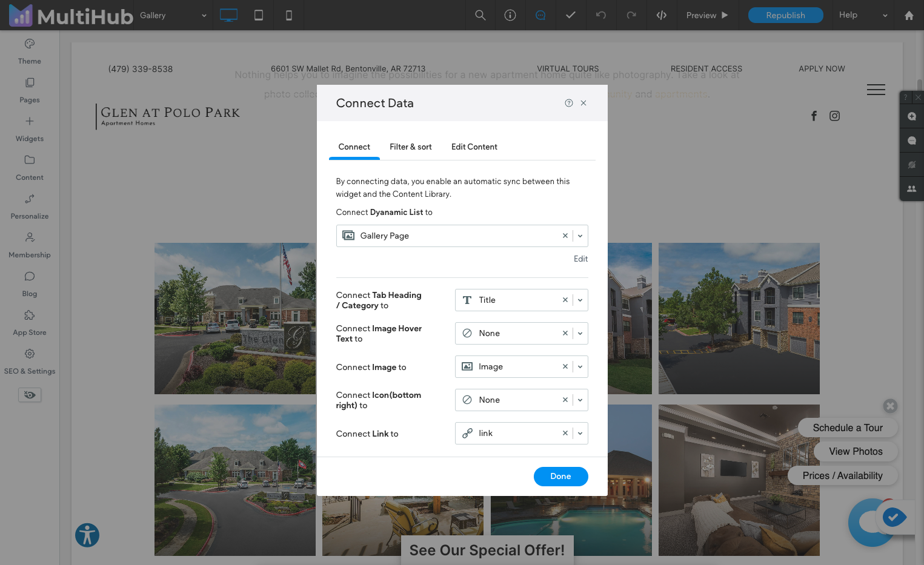Expand the link field dropdown
This screenshot has height=565, width=924.
coord(580,433)
